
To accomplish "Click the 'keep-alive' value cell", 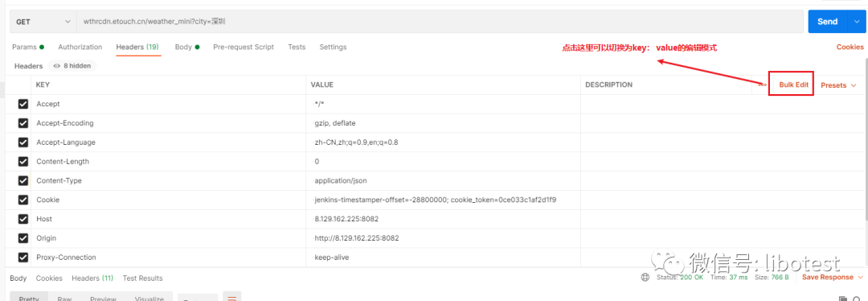I will (x=443, y=258).
